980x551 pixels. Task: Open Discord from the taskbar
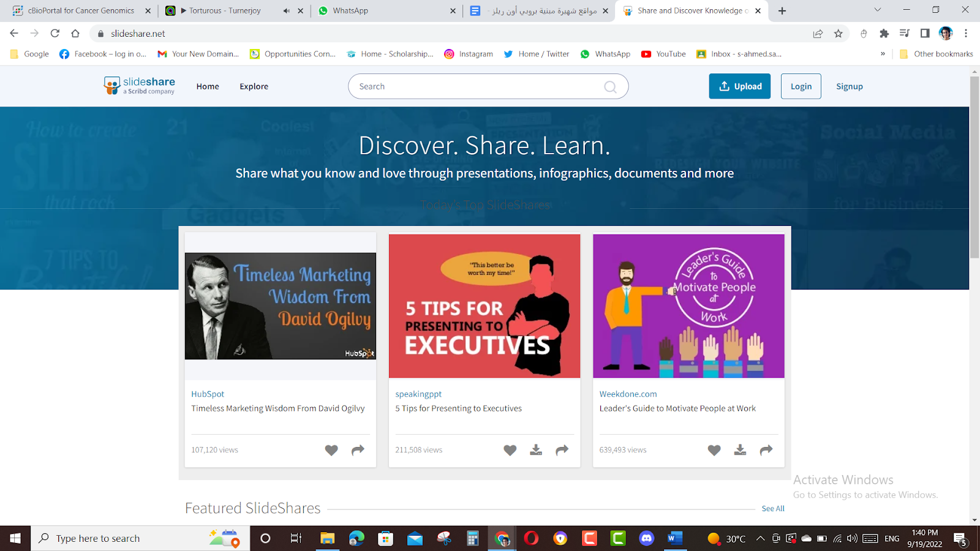[646, 538]
